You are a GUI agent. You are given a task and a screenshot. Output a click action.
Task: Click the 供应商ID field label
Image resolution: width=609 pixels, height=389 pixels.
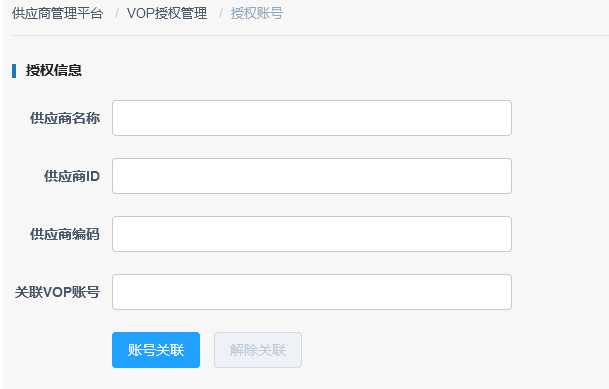pos(72,176)
